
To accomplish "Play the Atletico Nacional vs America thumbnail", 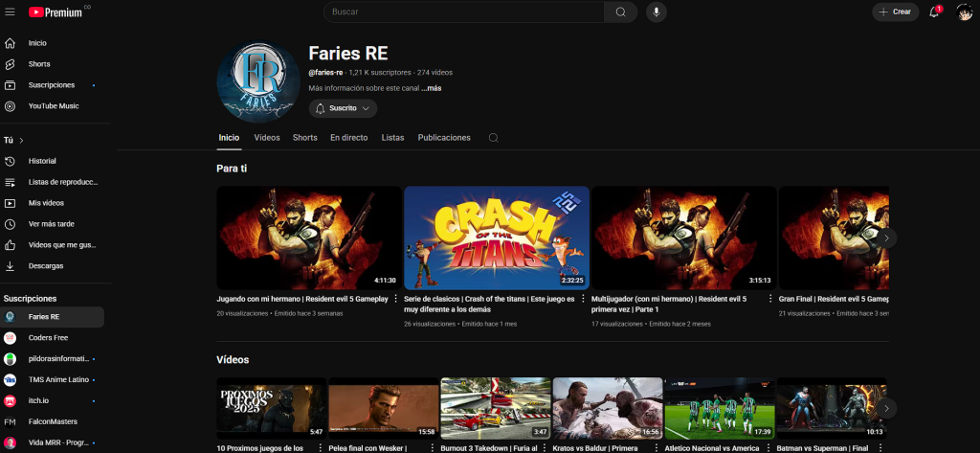I will (720, 409).
